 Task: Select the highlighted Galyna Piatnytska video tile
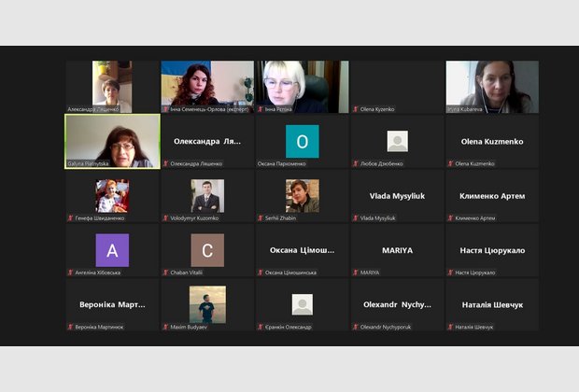111,141
